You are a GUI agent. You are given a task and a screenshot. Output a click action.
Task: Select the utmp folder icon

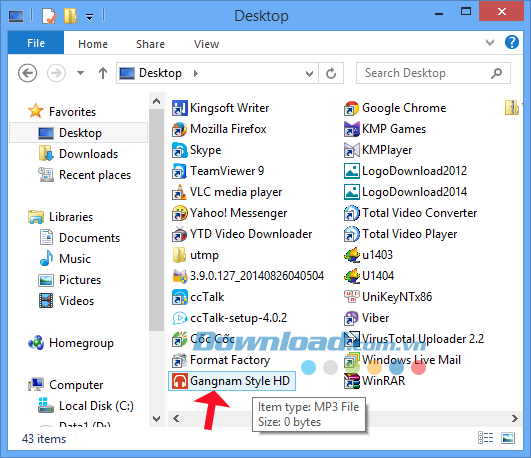pyautogui.click(x=179, y=255)
